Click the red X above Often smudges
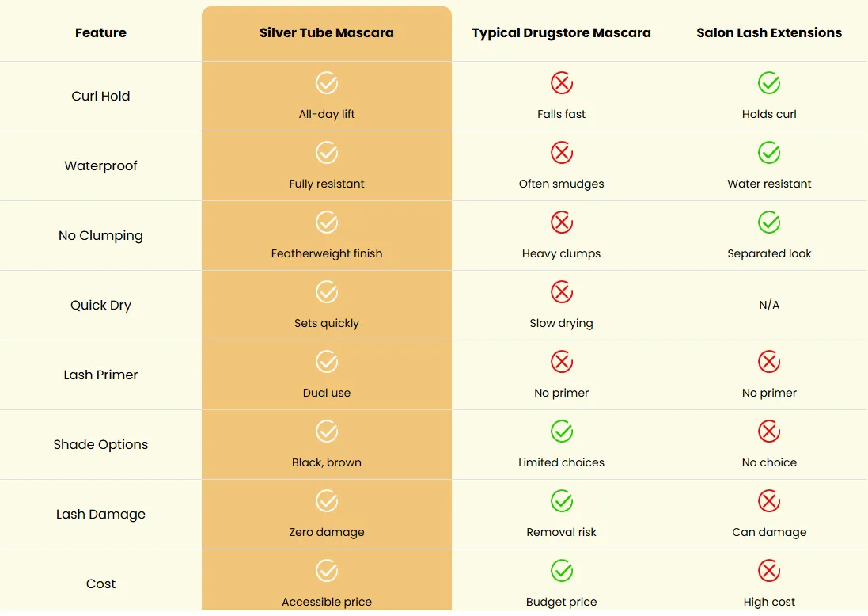 561,153
